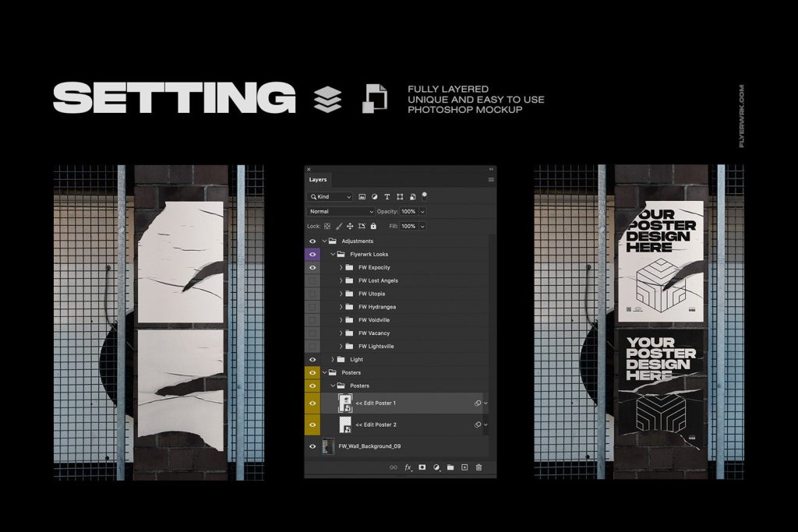The height and width of the screenshot is (532, 798).
Task: Filter layers for shape layers
Action: 400,197
